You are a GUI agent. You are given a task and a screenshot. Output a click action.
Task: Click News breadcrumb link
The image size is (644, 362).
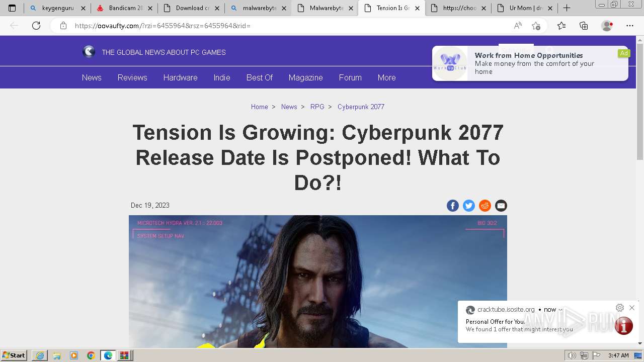point(289,107)
